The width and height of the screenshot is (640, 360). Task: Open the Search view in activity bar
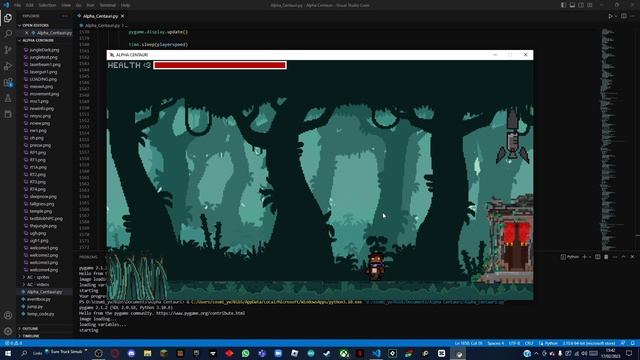pyautogui.click(x=8, y=33)
